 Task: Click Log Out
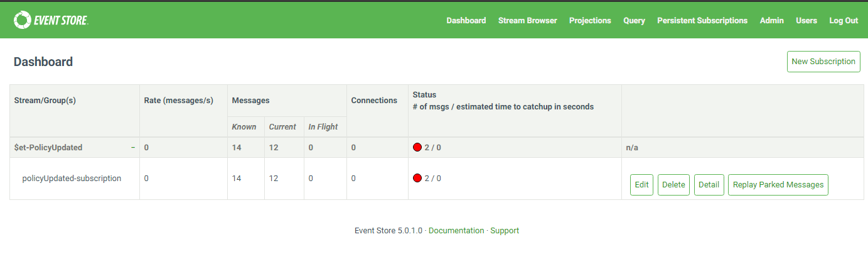tap(843, 21)
